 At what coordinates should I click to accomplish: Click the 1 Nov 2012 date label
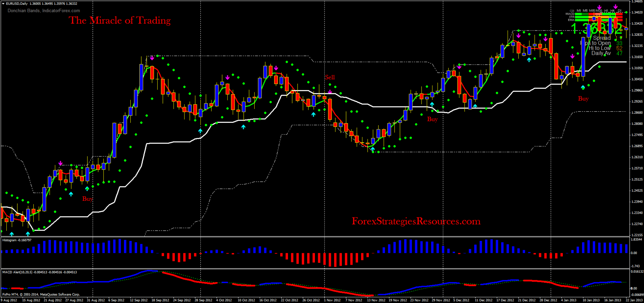(x=332, y=300)
